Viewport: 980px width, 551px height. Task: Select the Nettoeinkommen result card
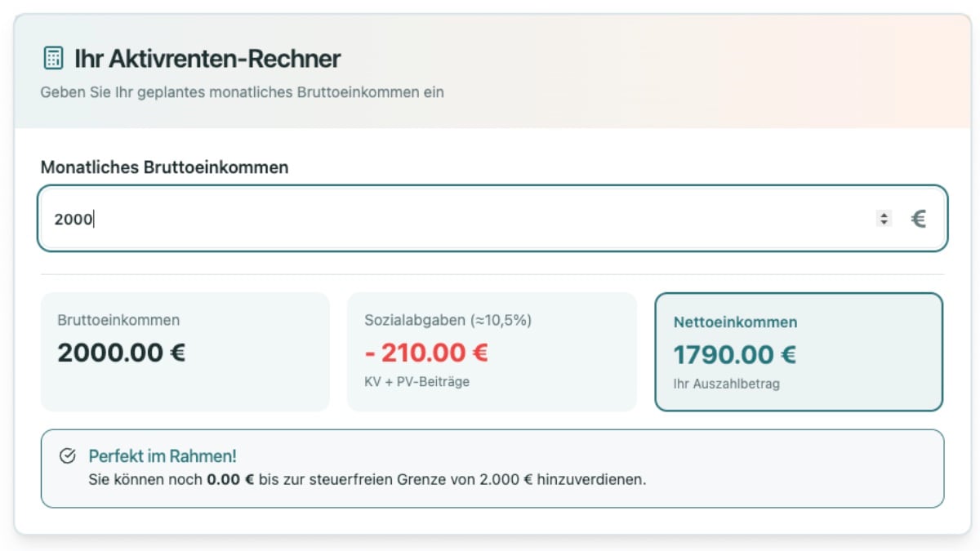pos(799,351)
